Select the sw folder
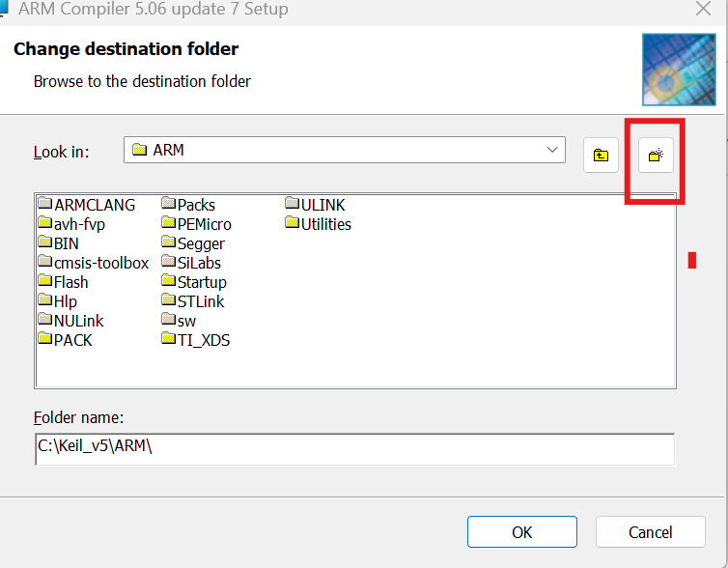The image size is (728, 568). (180, 321)
